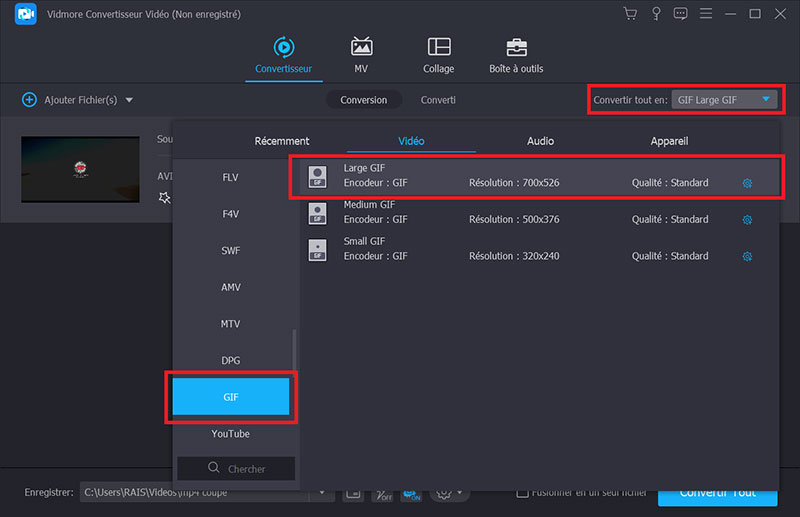
Task: Choose YouTube in the format list
Action: coord(231,434)
